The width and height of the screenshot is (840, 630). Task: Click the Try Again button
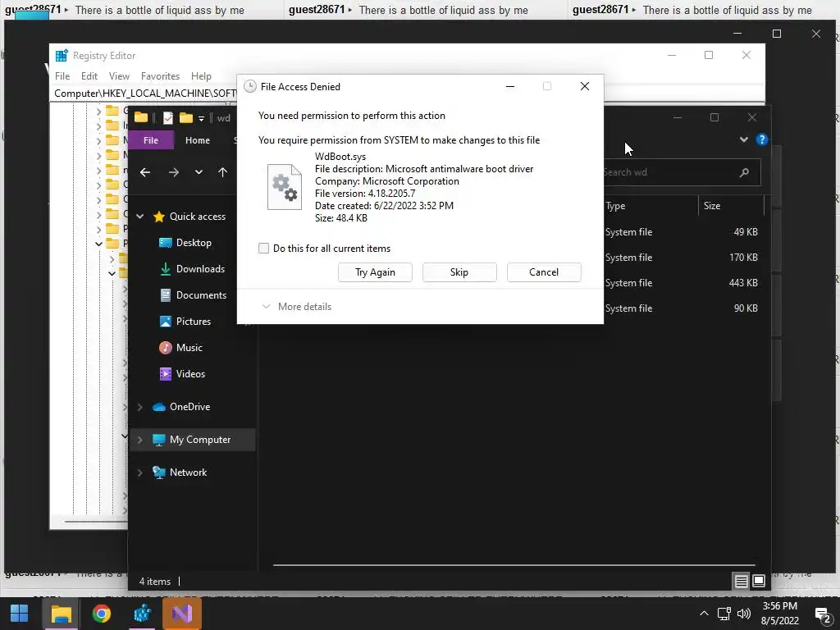375,272
